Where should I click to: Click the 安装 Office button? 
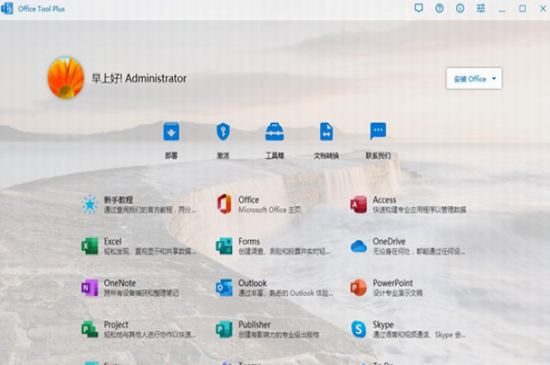click(470, 79)
